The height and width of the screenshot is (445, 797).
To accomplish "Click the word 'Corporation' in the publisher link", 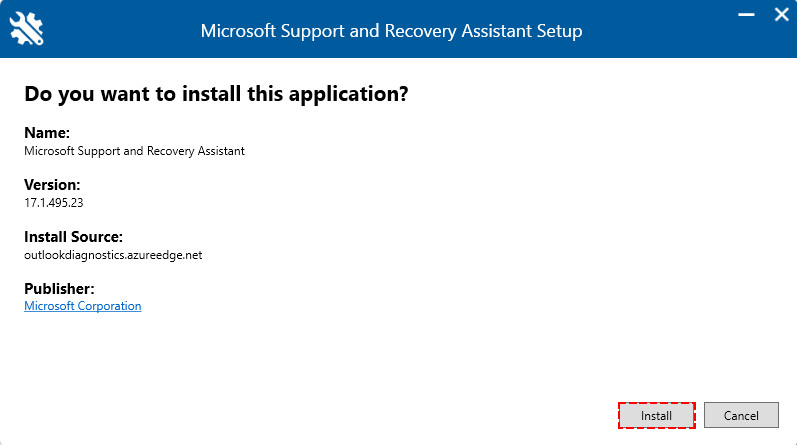I will tap(110, 306).
